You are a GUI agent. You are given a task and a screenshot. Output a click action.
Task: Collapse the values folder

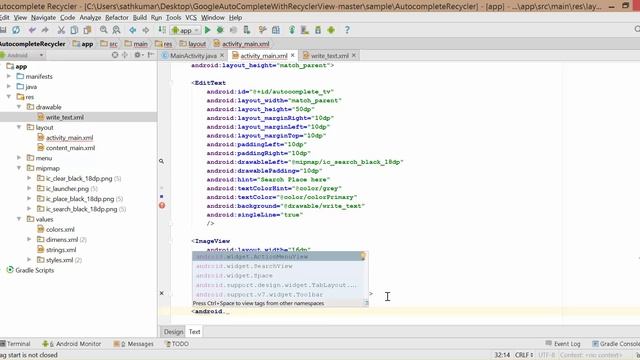point(19,219)
